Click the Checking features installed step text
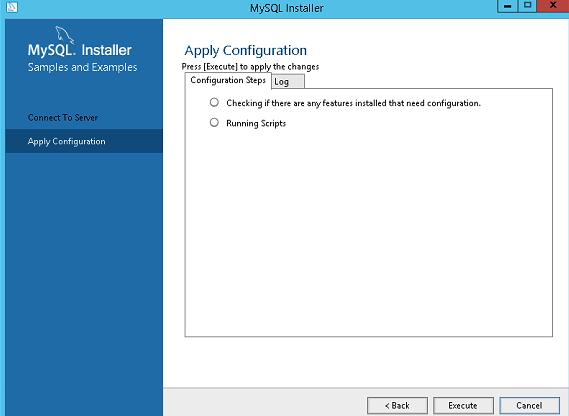Viewport: 569px width, 416px height. click(353, 103)
